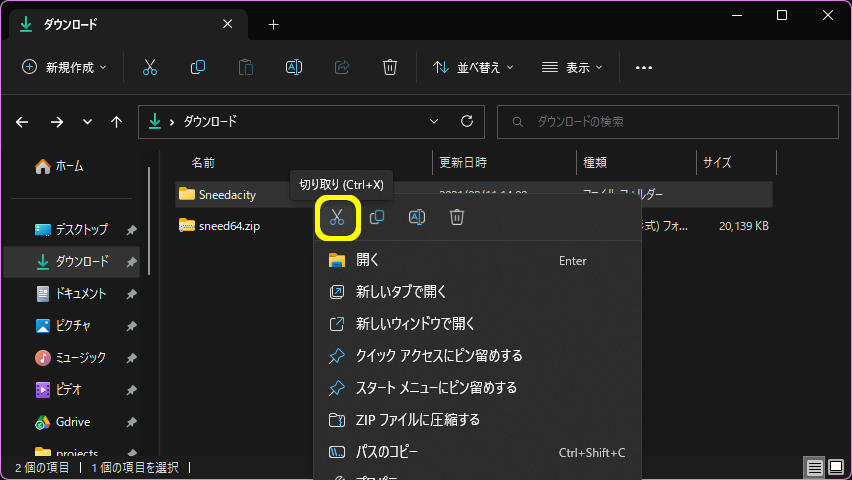Delete via context menu trash icon
This screenshot has width=852, height=480.
pyautogui.click(x=456, y=217)
